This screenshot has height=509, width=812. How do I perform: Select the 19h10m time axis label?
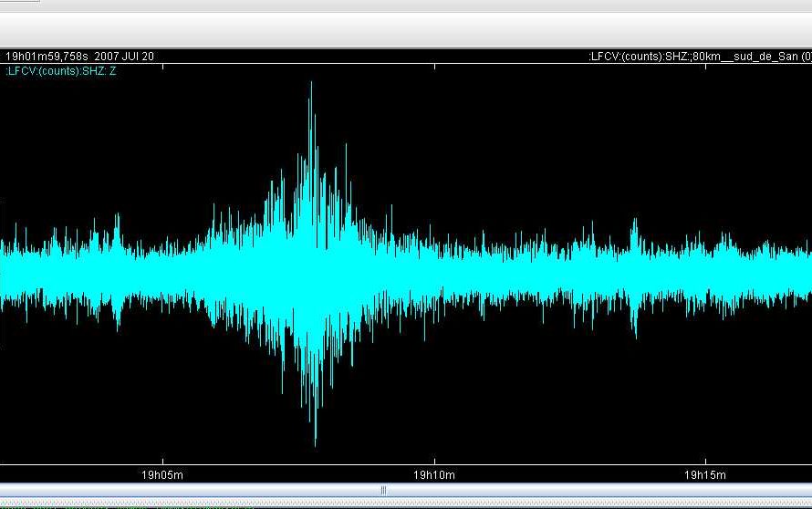(434, 475)
